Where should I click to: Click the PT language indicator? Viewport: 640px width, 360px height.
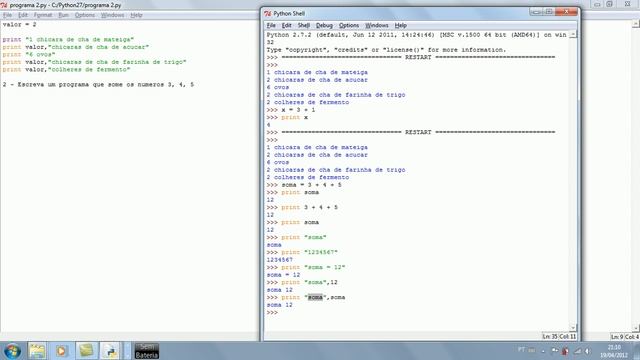point(521,350)
